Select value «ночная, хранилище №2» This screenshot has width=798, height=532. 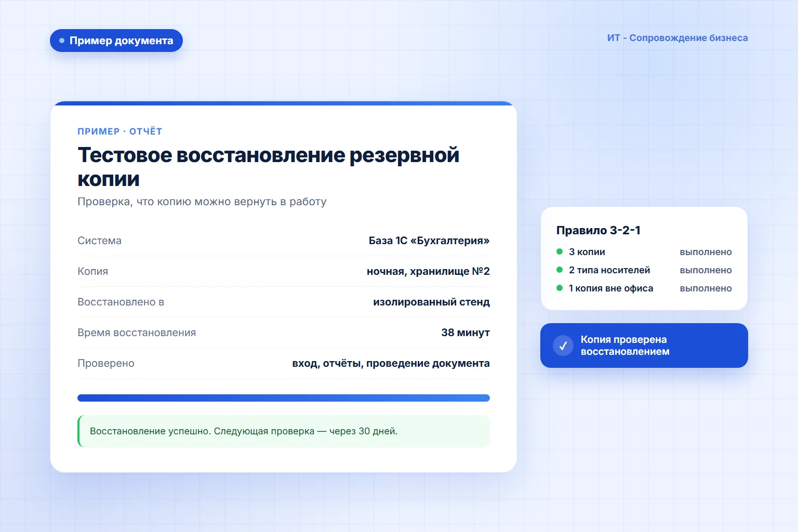click(x=428, y=271)
